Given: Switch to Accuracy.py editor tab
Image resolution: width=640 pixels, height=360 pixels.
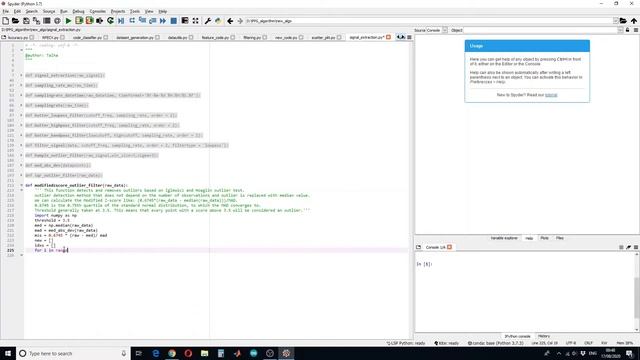Looking at the screenshot, I should click(17, 38).
